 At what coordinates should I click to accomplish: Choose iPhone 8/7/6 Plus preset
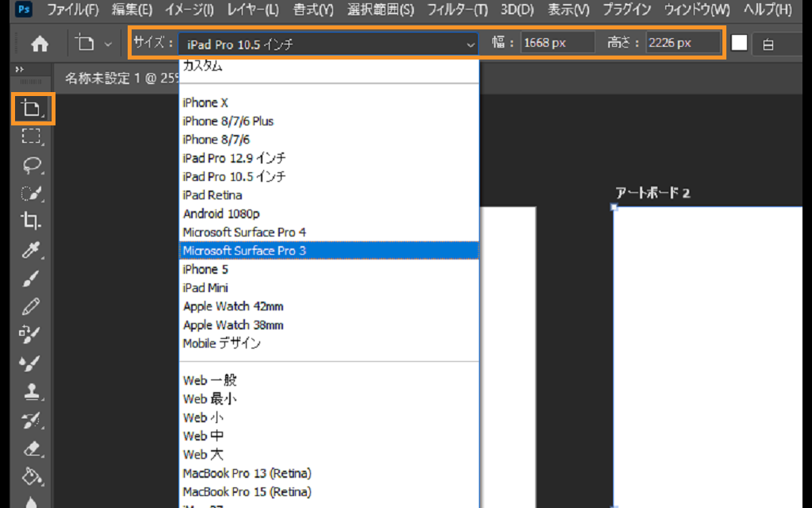pyautogui.click(x=328, y=121)
